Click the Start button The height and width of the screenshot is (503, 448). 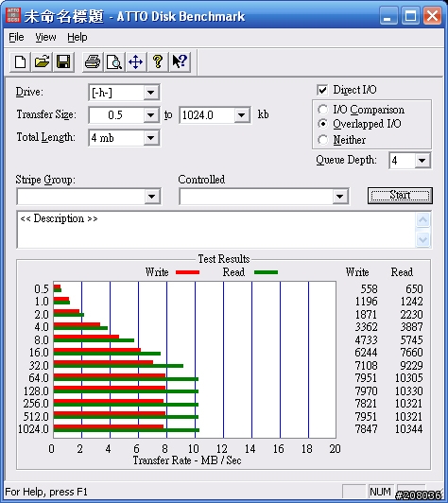point(400,196)
